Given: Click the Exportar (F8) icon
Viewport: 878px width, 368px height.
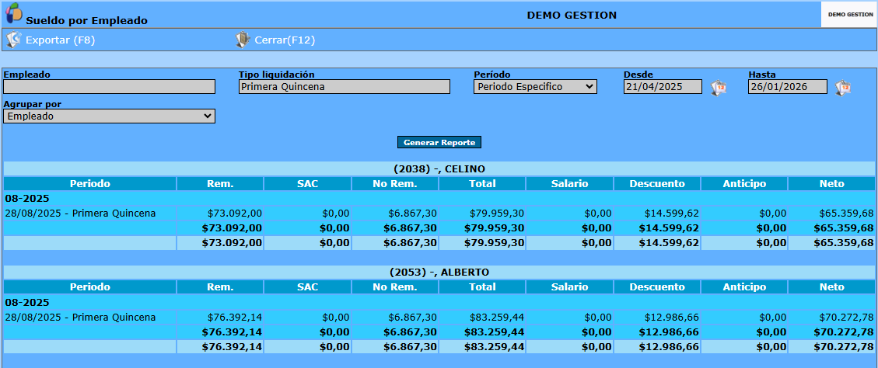Looking at the screenshot, I should (13, 40).
